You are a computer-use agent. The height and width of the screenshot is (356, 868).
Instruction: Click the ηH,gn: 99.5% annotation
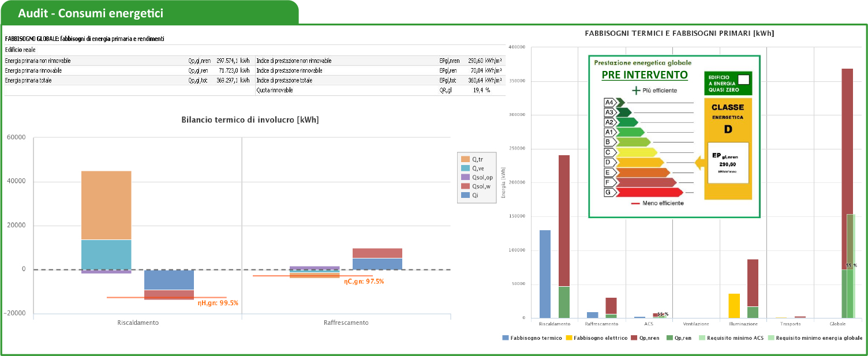point(218,303)
